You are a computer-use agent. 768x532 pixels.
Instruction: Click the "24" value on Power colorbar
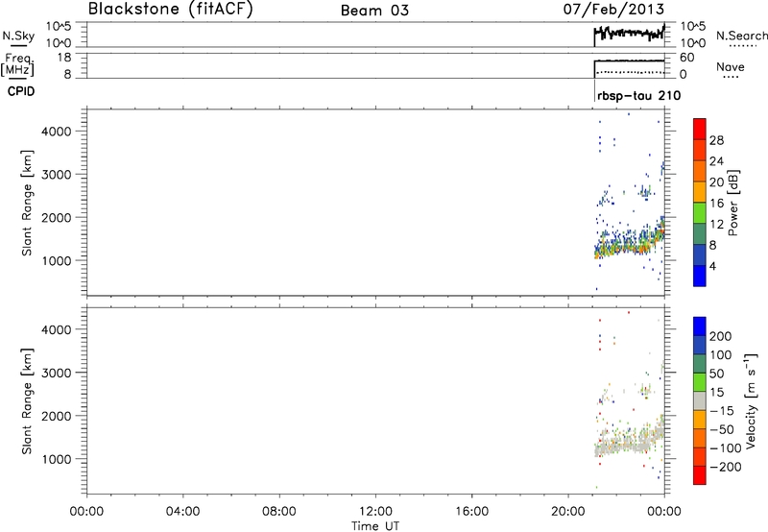pos(716,161)
